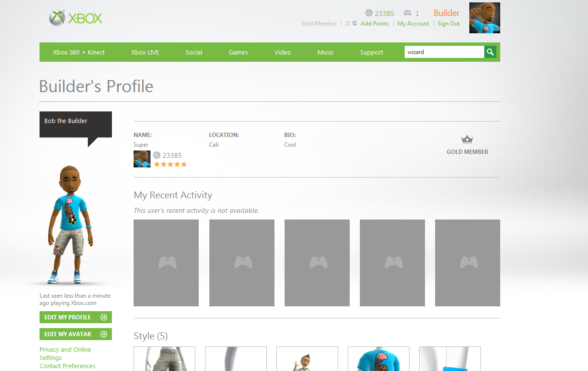This screenshot has width=588, height=371.
Task: Click the location value Cali
Action: click(x=214, y=145)
